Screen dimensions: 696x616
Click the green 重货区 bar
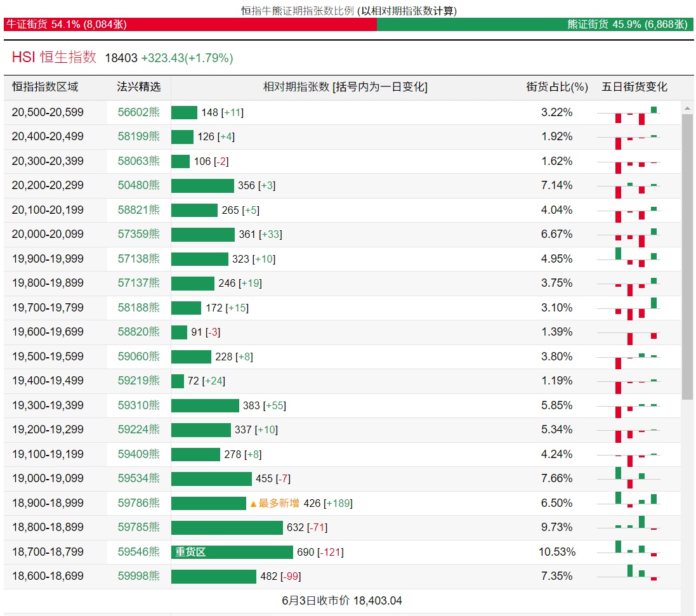point(232,552)
